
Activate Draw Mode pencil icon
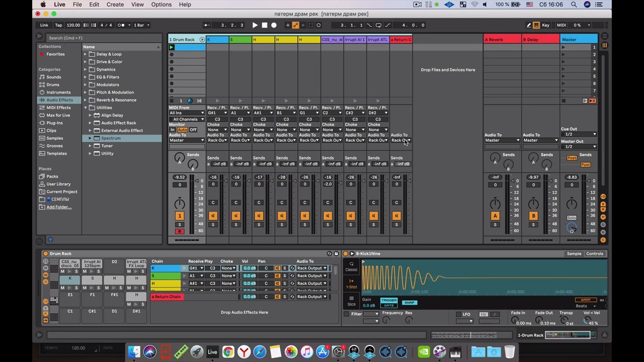coord(529,25)
